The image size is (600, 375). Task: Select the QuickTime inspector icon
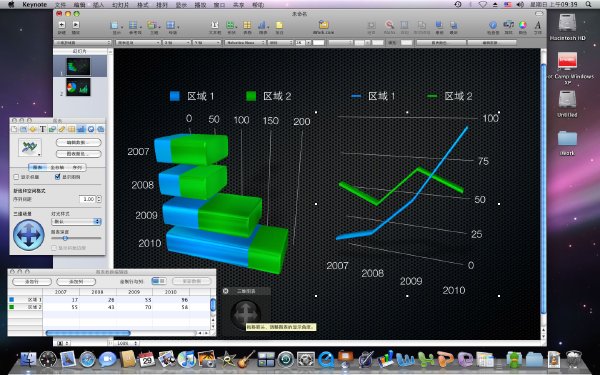click(x=101, y=129)
